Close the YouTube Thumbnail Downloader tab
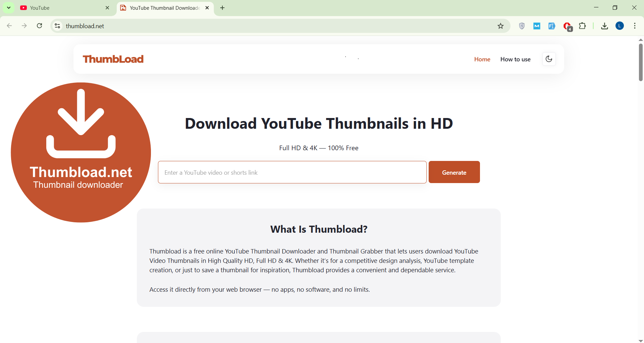 pos(207,8)
